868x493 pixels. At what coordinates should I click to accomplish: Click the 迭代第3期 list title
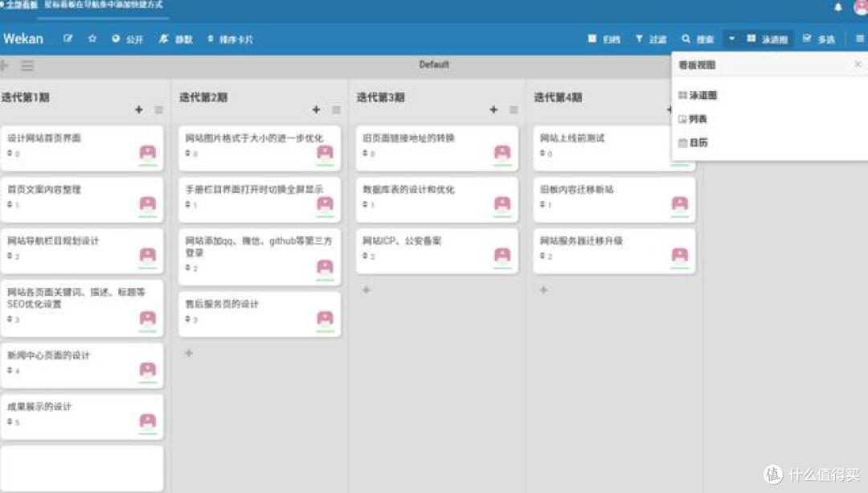[381, 97]
